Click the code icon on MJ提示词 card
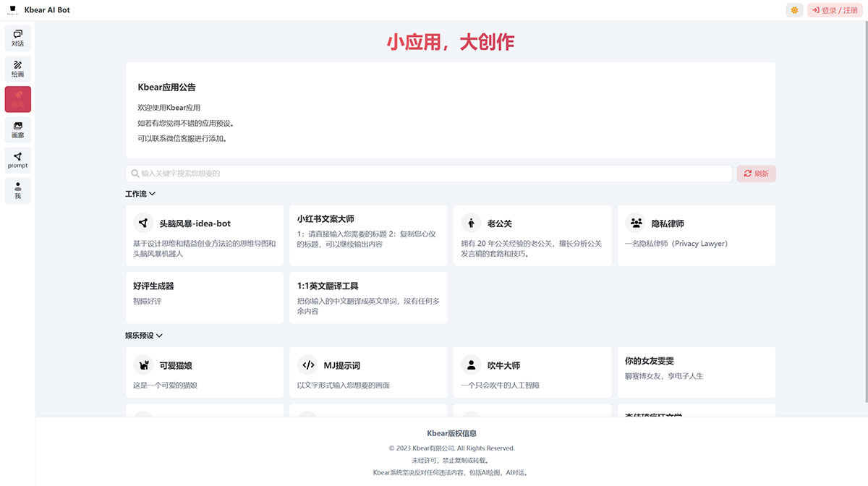868x486 pixels. 307,365
